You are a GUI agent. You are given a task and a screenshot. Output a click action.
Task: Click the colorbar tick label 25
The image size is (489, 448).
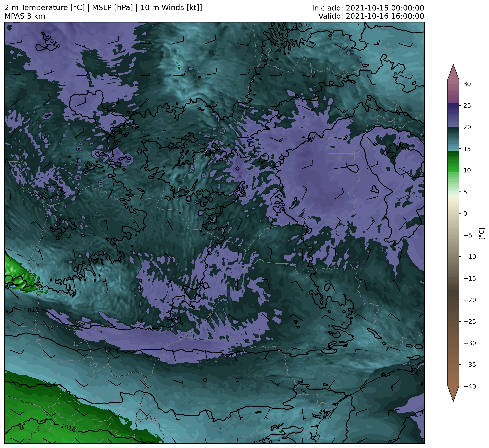click(x=467, y=106)
